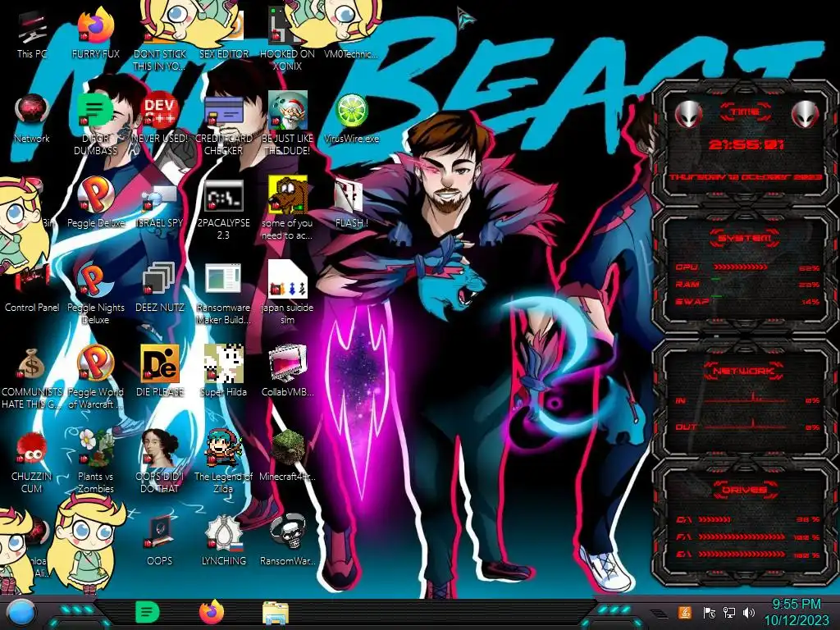The height and width of the screenshot is (630, 840).
Task: Open the green chat app in taskbar
Action: point(148,612)
